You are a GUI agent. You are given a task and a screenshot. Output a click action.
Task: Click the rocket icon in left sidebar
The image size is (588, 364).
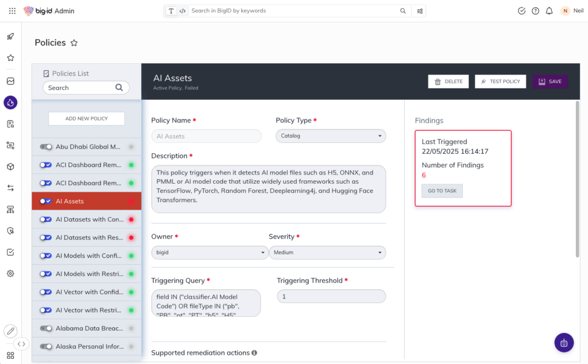[x=10, y=37]
